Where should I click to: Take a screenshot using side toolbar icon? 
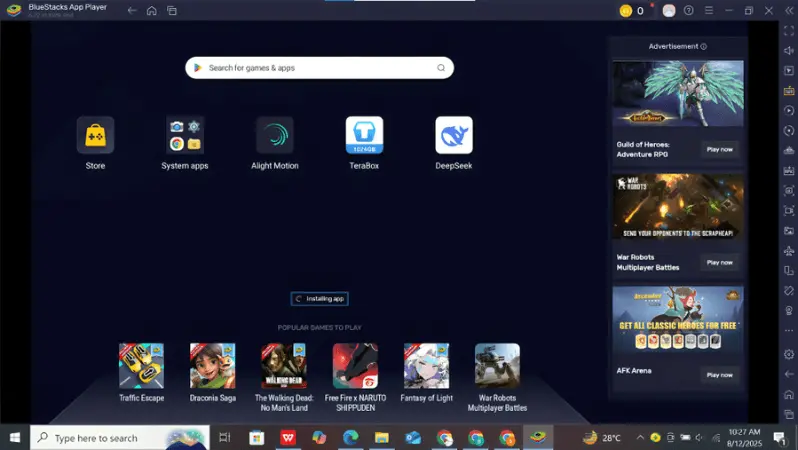pos(789,190)
